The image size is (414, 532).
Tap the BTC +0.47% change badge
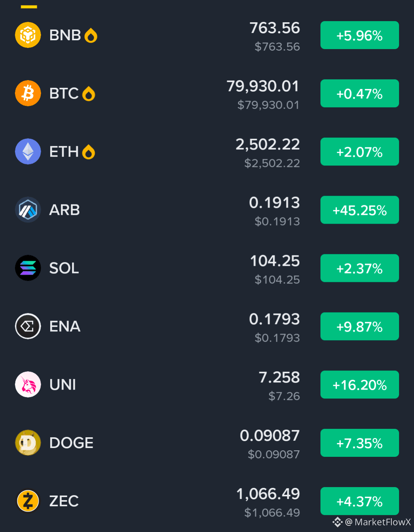360,93
